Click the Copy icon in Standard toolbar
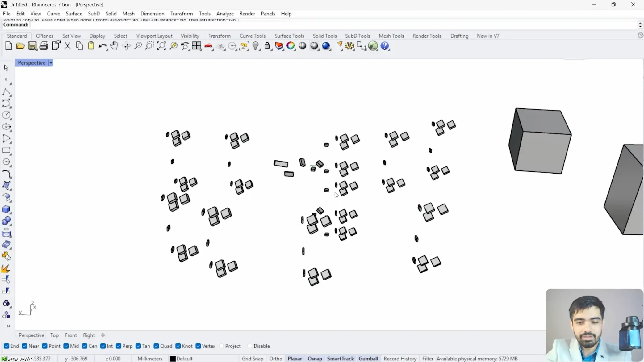The height and width of the screenshot is (362, 644). [x=79, y=46]
